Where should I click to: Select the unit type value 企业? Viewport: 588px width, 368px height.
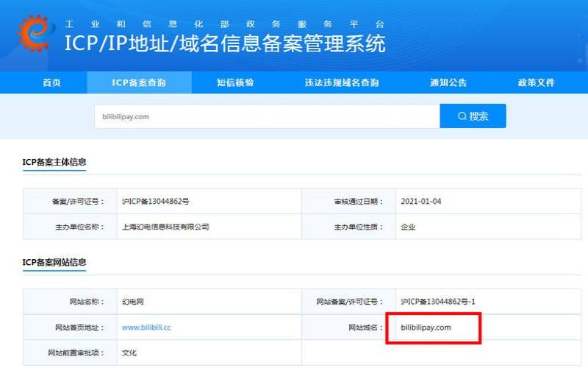[408, 227]
